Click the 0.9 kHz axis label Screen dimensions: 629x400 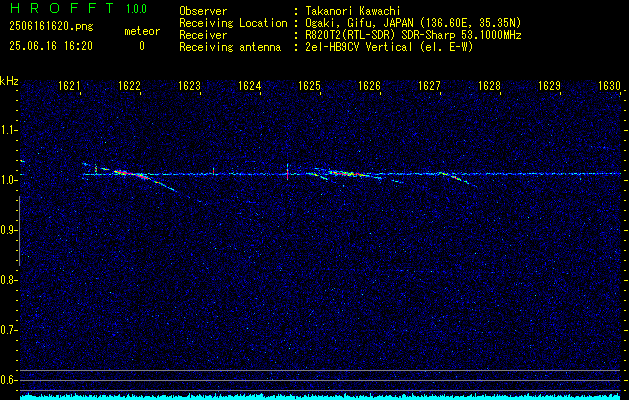(x=8, y=230)
